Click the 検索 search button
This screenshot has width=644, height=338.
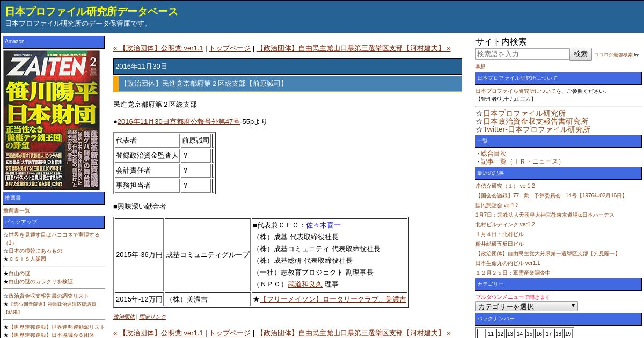[x=581, y=54]
